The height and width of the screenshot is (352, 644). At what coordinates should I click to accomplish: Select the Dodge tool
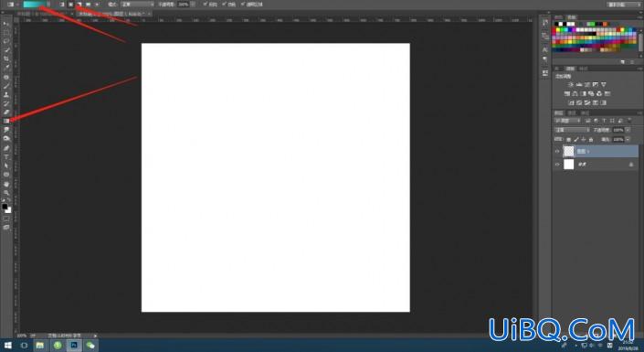(6, 139)
